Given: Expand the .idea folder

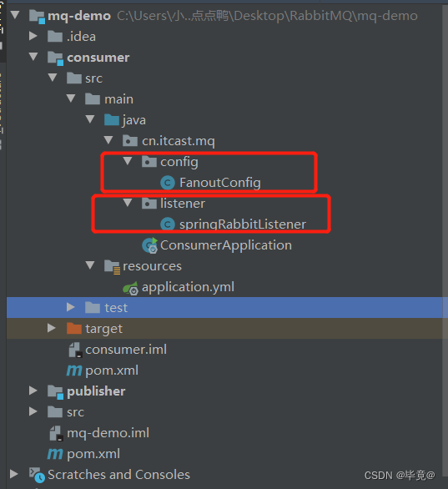Looking at the screenshot, I should click(33, 36).
